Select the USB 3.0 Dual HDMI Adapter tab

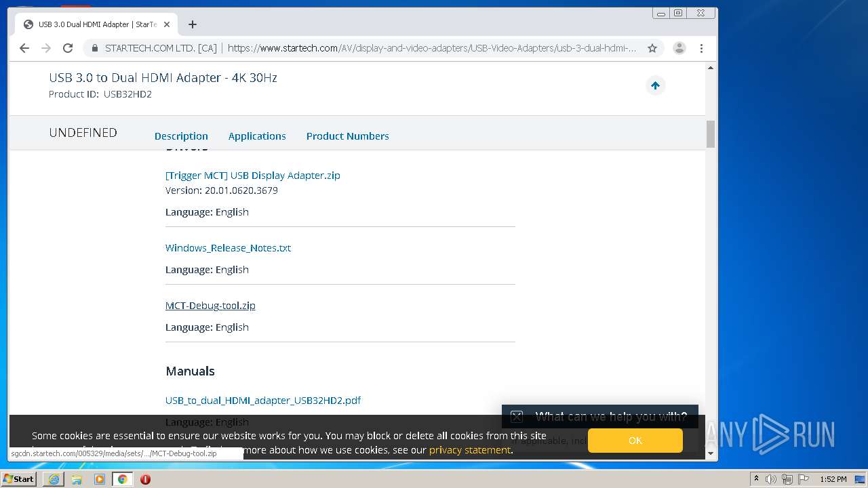95,24
